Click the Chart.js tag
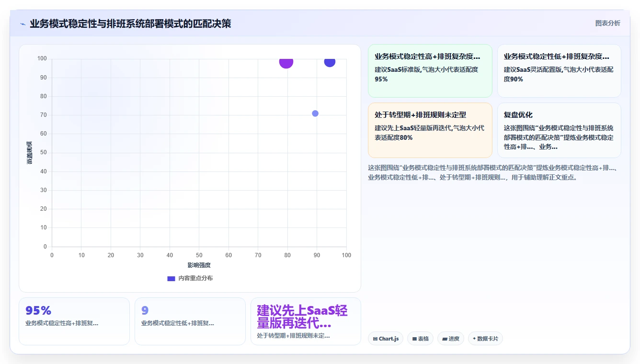 click(386, 339)
